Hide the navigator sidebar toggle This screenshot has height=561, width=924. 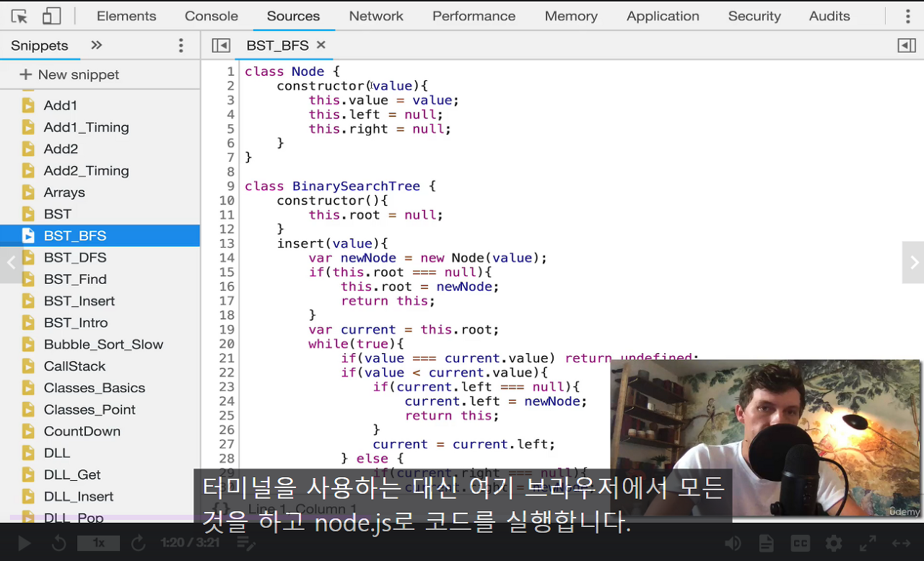click(x=221, y=45)
